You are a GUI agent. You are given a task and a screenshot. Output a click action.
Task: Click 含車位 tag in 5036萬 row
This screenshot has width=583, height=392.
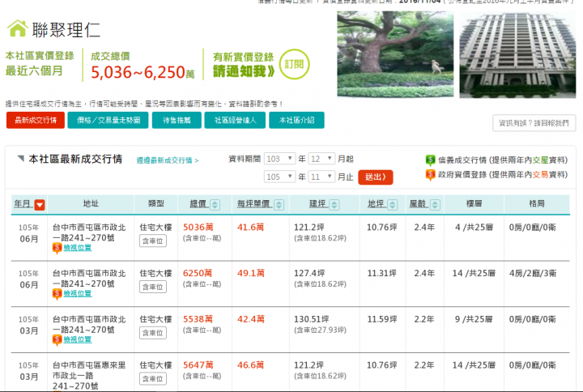(x=153, y=241)
